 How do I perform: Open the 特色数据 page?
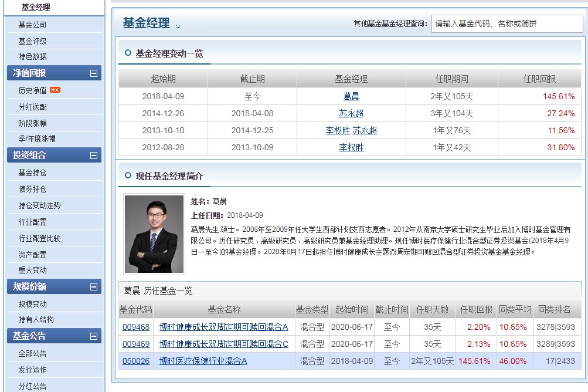[32, 58]
